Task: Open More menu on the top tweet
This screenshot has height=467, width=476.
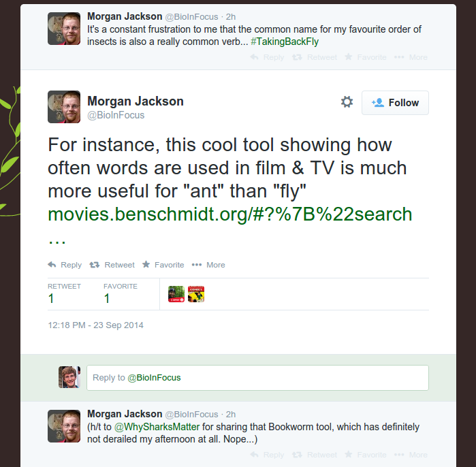Action: point(411,57)
